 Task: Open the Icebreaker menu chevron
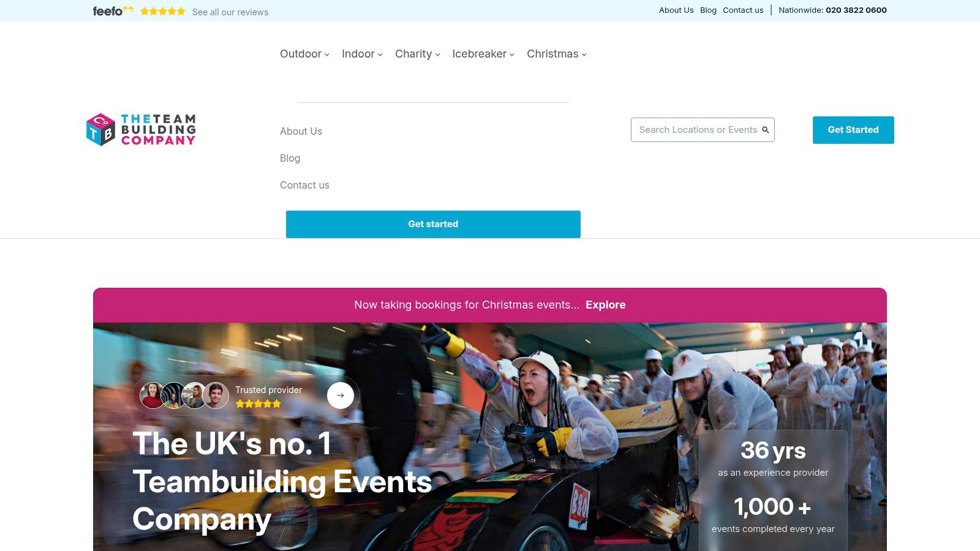point(512,54)
